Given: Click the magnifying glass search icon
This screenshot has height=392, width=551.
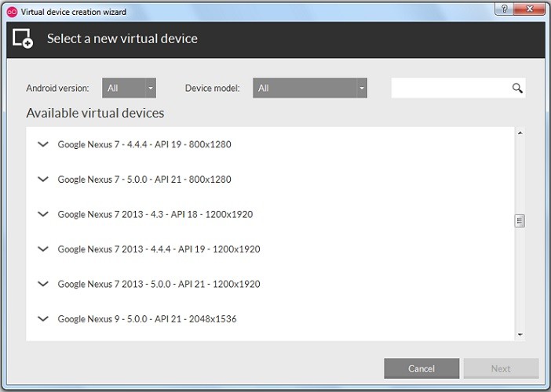Looking at the screenshot, I should [x=517, y=88].
